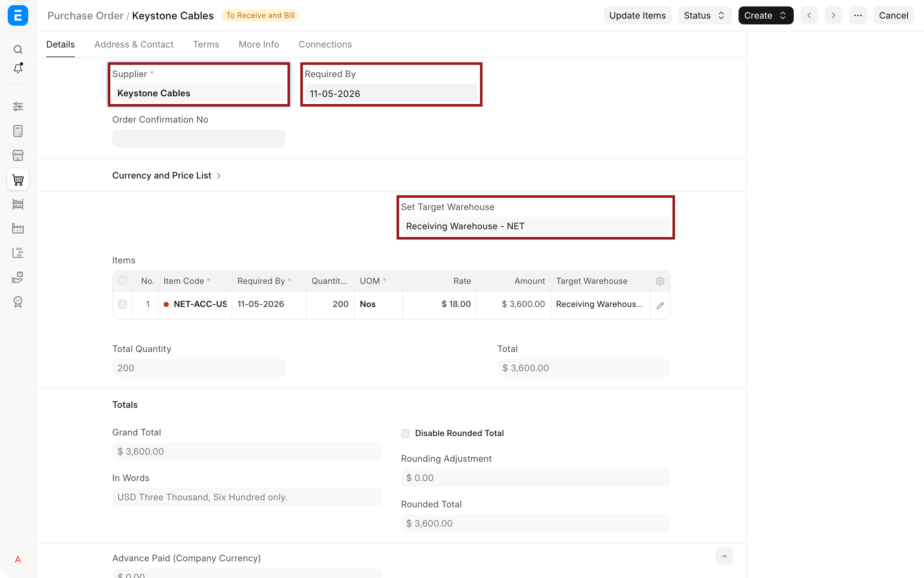The height and width of the screenshot is (578, 924).
Task: Click the Rounding Adjustment $ 0.00 field
Action: coord(535,478)
